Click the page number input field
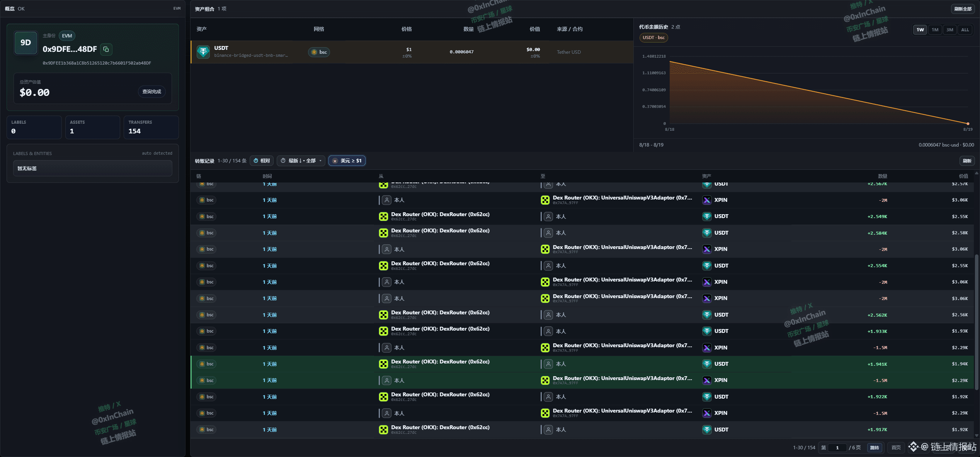Image resolution: width=980 pixels, height=457 pixels. click(837, 448)
